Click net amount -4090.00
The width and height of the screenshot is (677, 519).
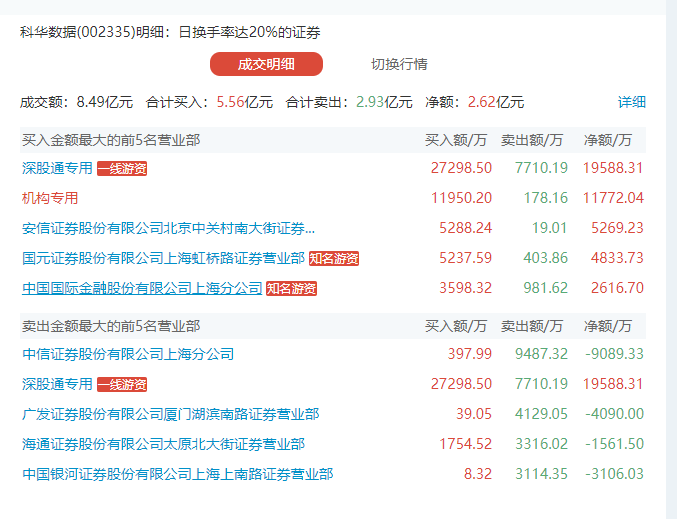coord(614,414)
